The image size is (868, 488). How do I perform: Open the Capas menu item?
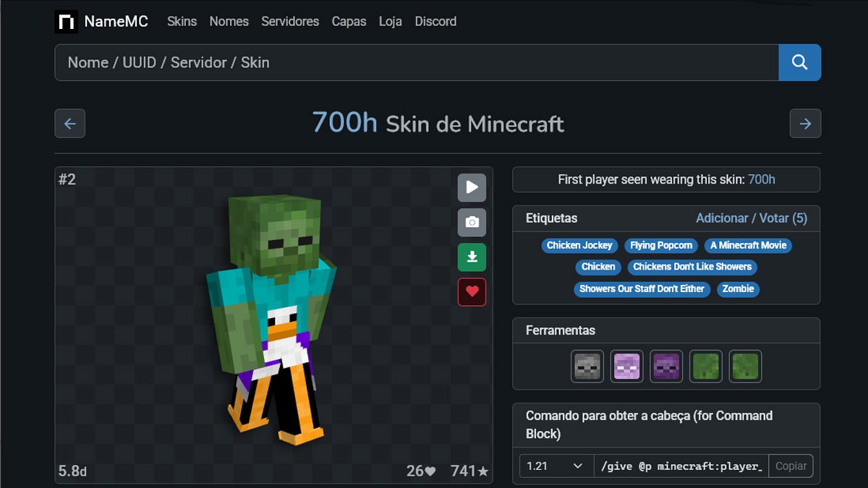click(349, 22)
